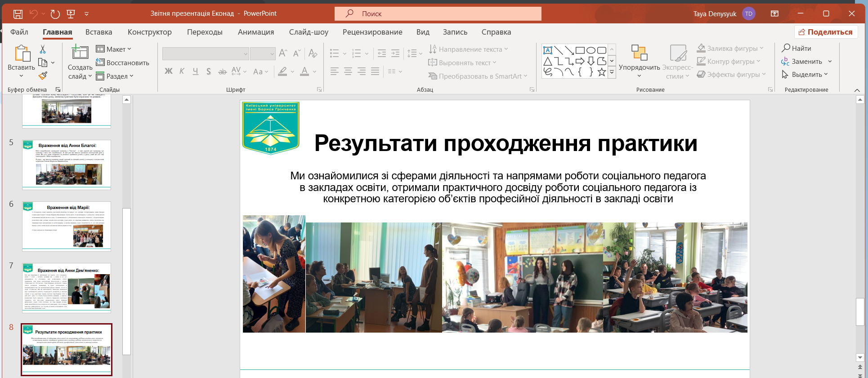Select the right arrow shape
The height and width of the screenshot is (378, 868).
(580, 61)
